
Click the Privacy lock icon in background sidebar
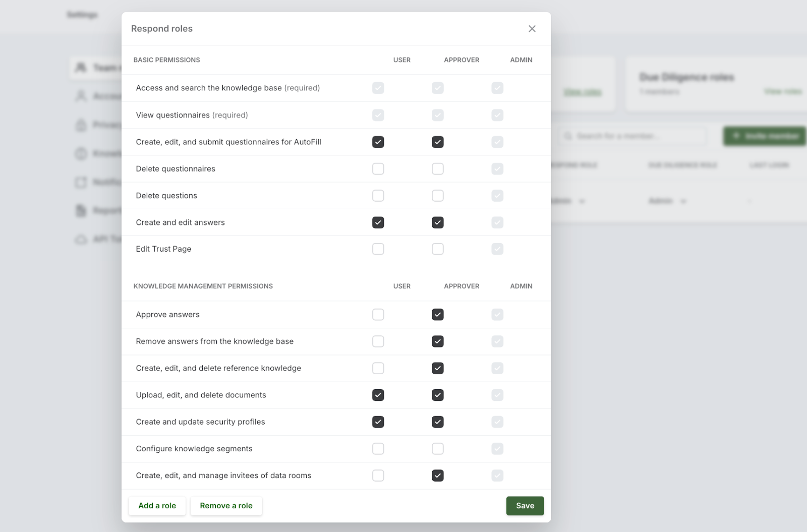[81, 125]
